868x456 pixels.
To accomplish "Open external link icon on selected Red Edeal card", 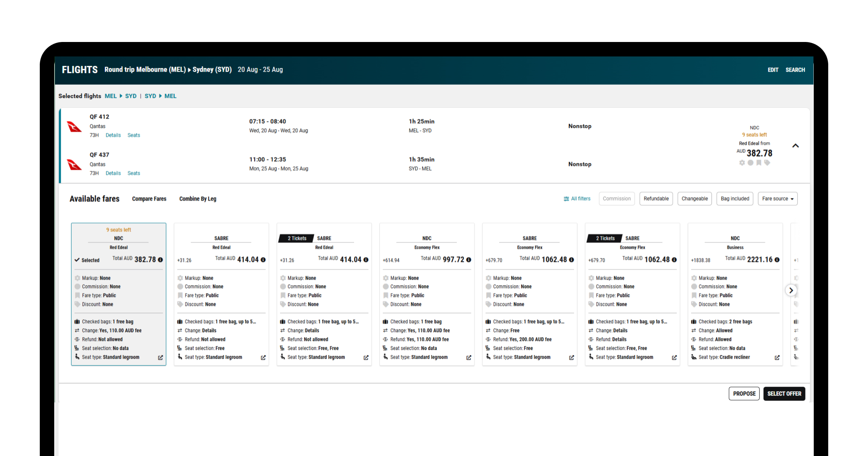I will 161,358.
